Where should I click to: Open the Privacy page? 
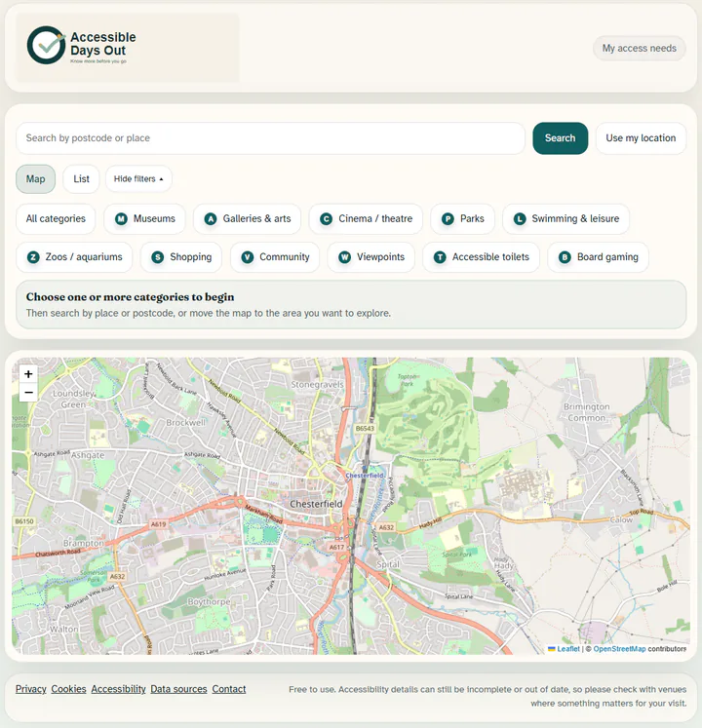(30, 689)
